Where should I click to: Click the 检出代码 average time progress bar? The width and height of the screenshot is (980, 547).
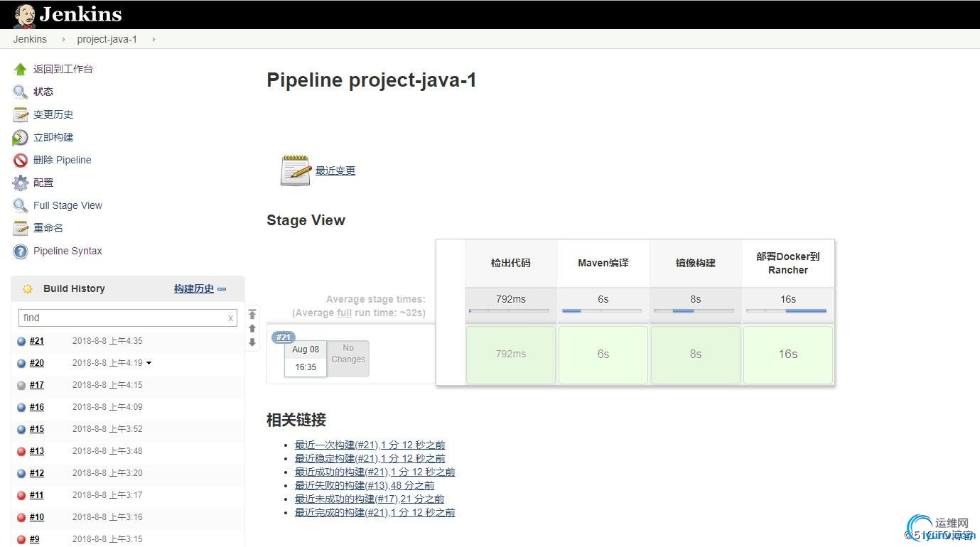[510, 310]
